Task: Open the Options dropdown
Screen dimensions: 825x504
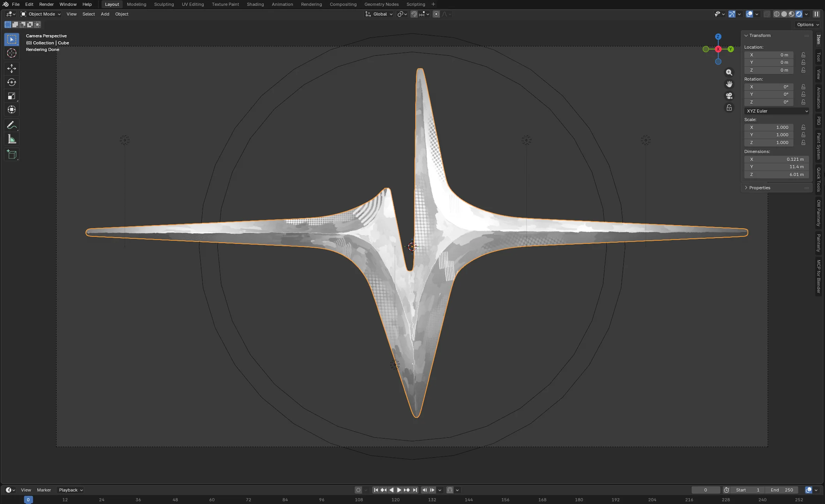Action: coord(808,25)
